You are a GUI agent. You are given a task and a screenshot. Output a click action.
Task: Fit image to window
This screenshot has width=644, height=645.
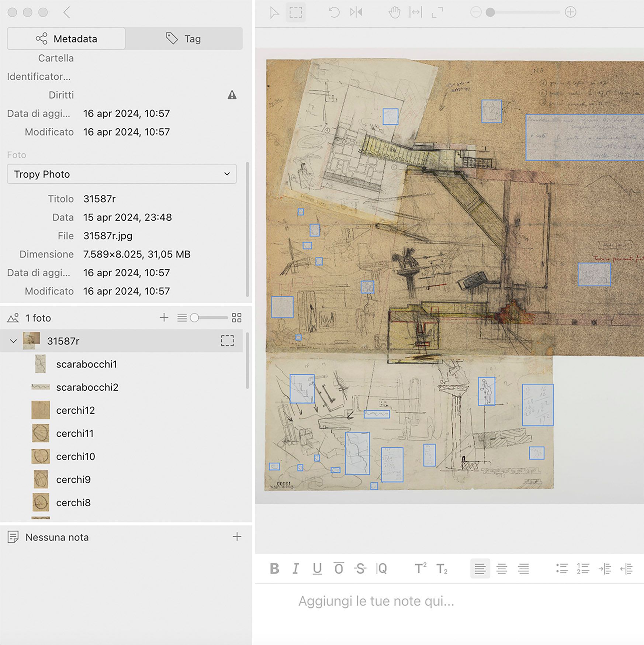tap(437, 13)
